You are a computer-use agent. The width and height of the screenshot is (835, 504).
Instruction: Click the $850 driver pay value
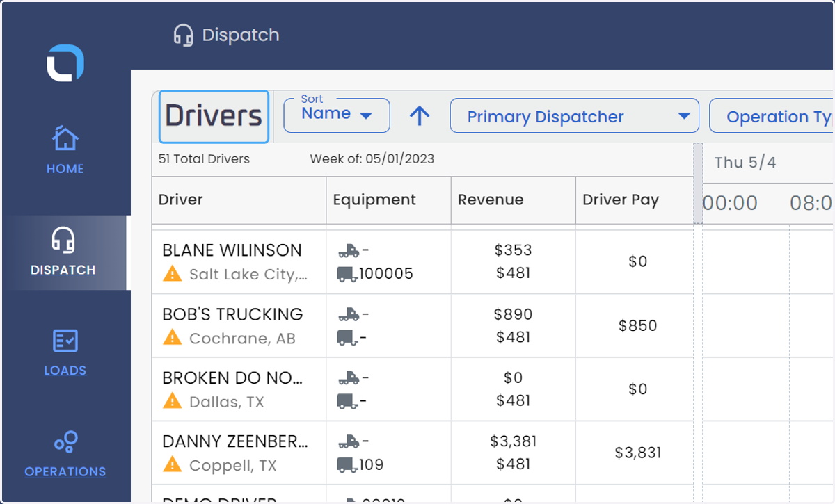(x=638, y=325)
